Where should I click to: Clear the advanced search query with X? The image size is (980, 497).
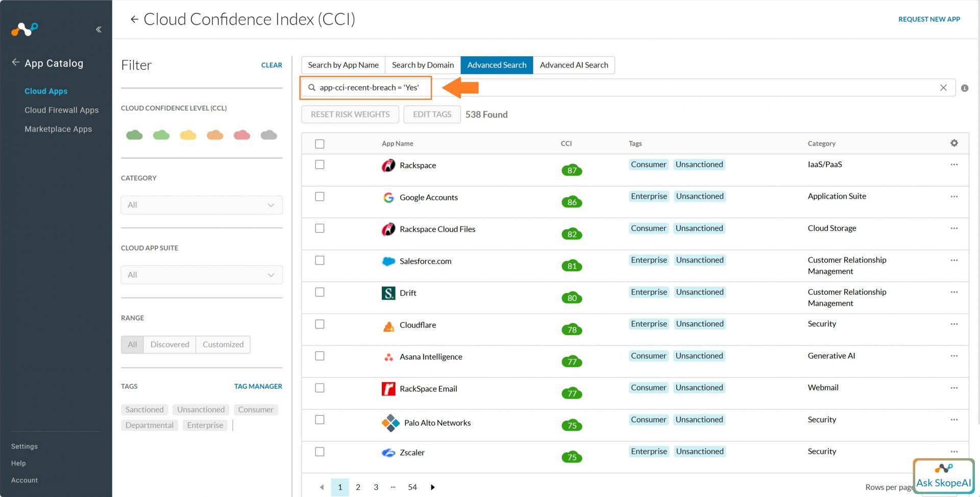[x=943, y=88]
